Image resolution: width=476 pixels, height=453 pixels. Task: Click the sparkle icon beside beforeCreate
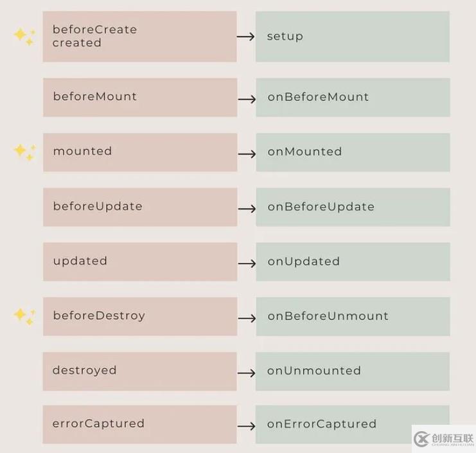24,36
